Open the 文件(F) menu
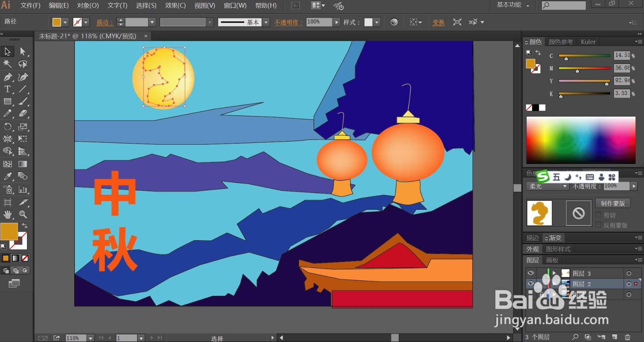 31,6
